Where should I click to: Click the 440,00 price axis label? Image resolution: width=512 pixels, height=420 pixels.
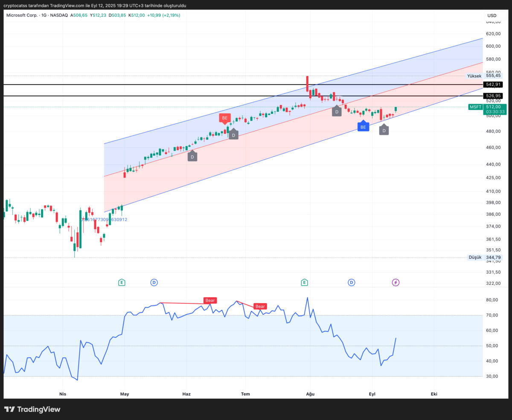493,164
